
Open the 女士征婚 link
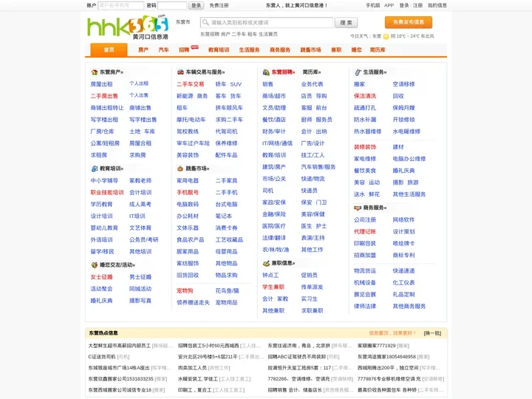point(101,277)
